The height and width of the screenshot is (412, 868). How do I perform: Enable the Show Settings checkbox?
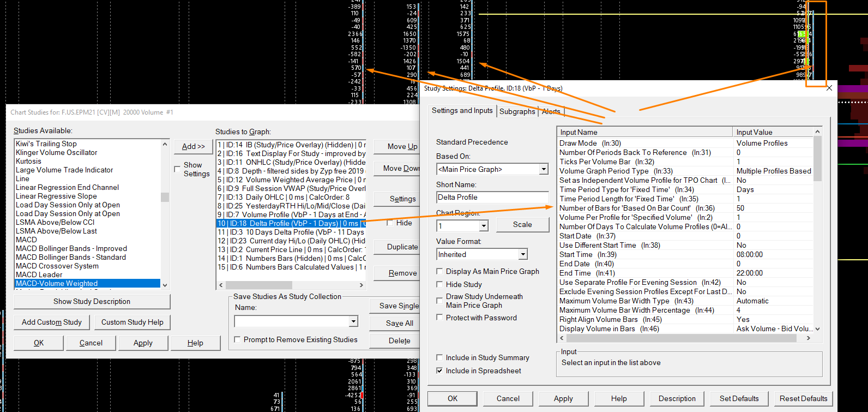[x=177, y=169]
